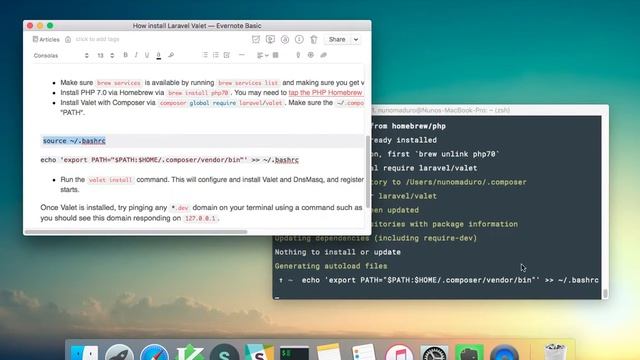Open the dark round S app in Dock

coord(224,353)
